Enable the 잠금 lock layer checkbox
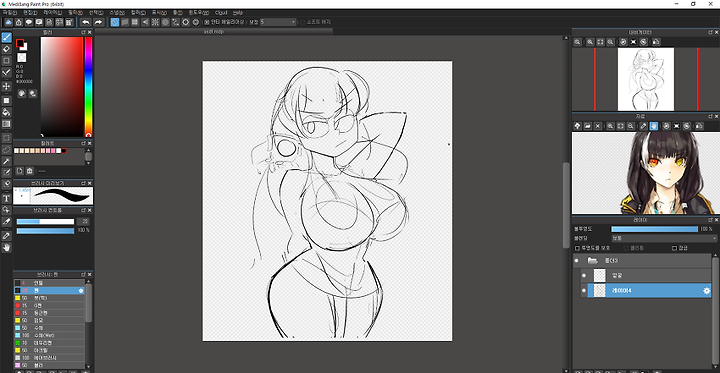This screenshot has height=373, width=720. tap(674, 248)
